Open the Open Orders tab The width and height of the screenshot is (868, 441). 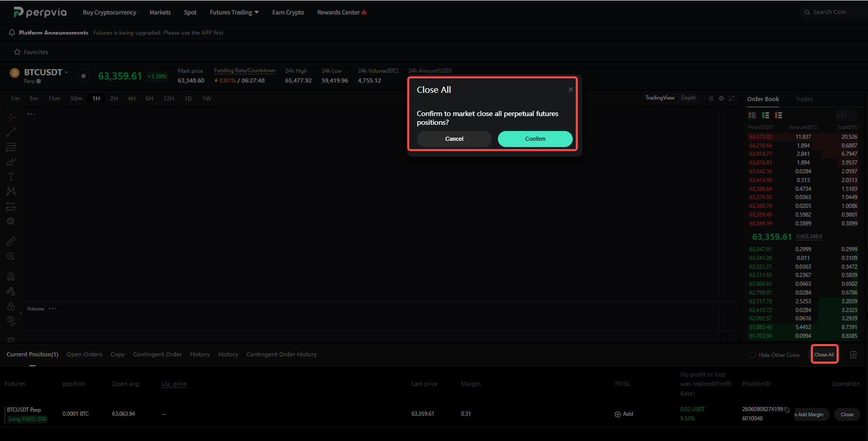click(85, 354)
